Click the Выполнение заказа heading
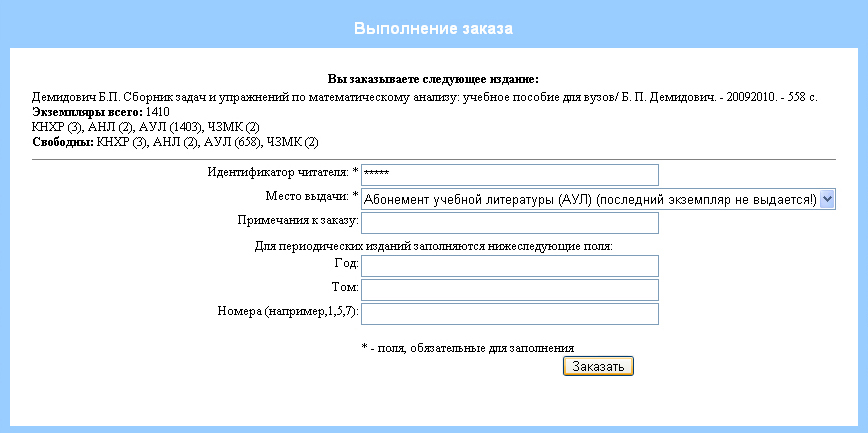Image resolution: width=868 pixels, height=433 pixels. [433, 29]
